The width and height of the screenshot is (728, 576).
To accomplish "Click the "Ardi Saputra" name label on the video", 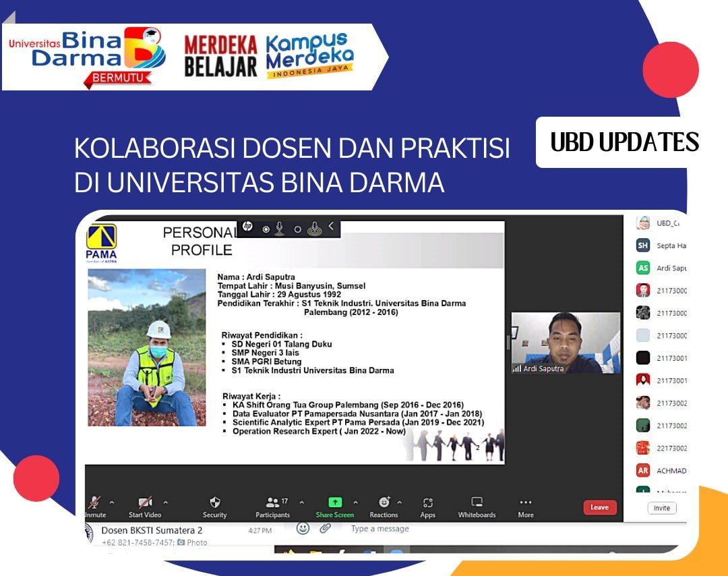I will click(x=544, y=369).
